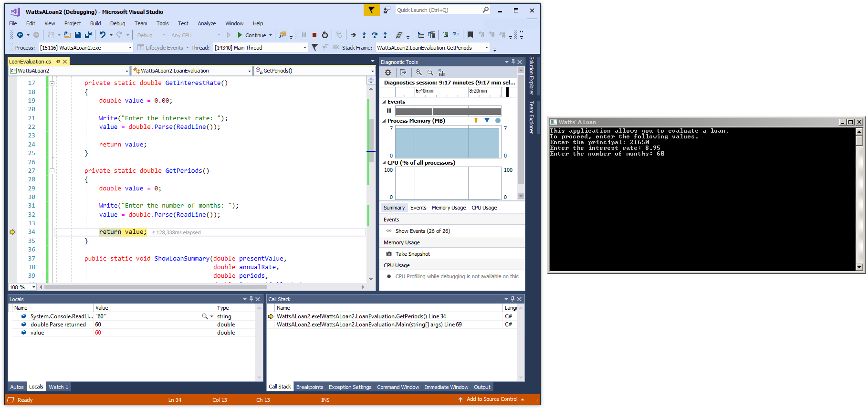Zoom out on the diagnostics timeline
The image size is (868, 409).
(430, 73)
